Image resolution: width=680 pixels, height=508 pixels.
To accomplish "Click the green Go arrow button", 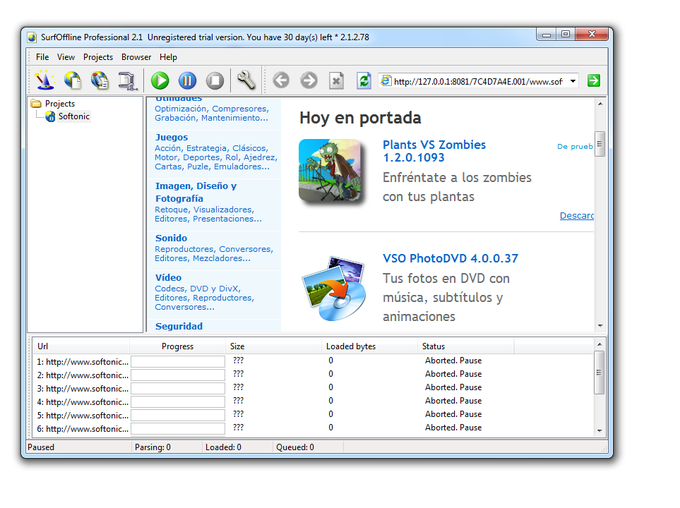I will pos(594,81).
